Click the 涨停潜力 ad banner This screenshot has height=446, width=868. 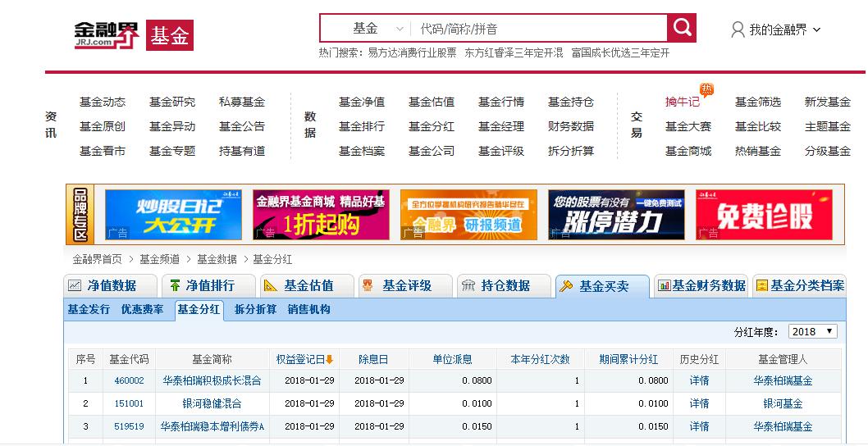point(616,215)
